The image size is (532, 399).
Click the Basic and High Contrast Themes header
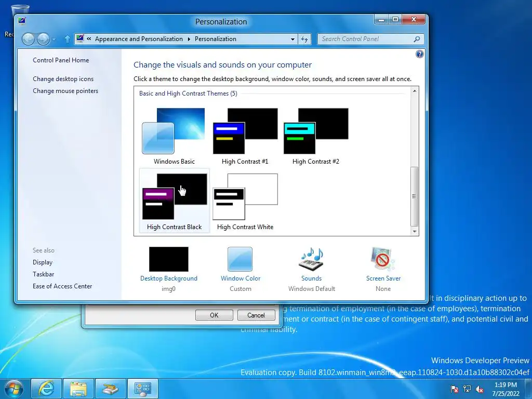[188, 94]
